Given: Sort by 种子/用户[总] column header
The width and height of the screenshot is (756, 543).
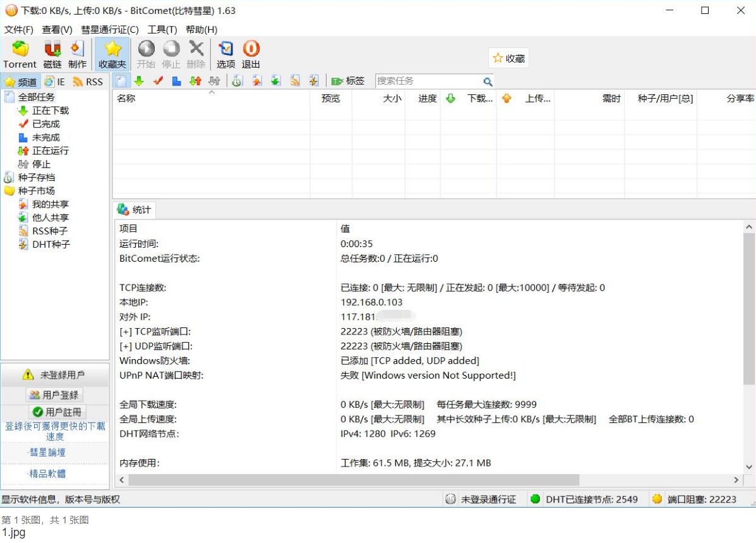Looking at the screenshot, I should (x=661, y=99).
